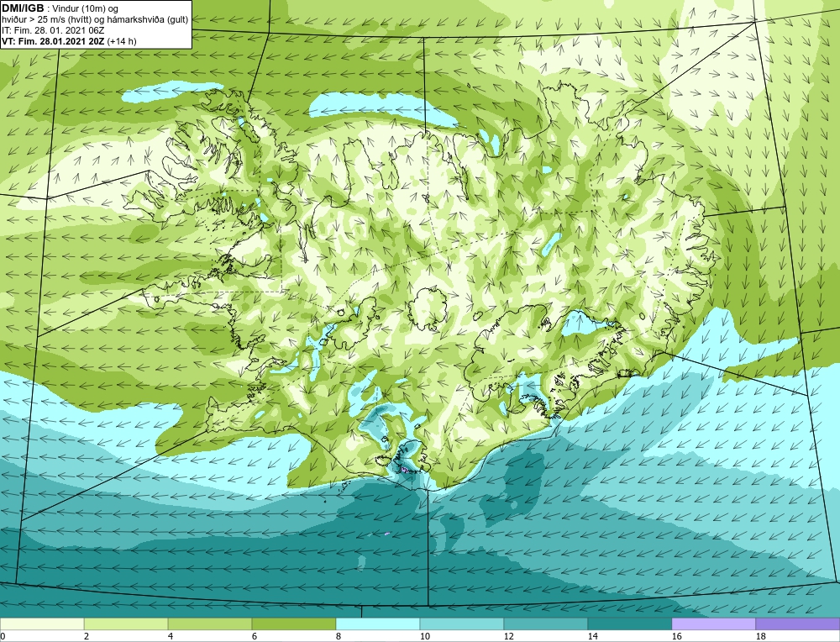Screen dimensions: 840x642
Task: Click the "IT: Fim. 28. 01. 2021 06Z" line
Action: (x=53, y=30)
